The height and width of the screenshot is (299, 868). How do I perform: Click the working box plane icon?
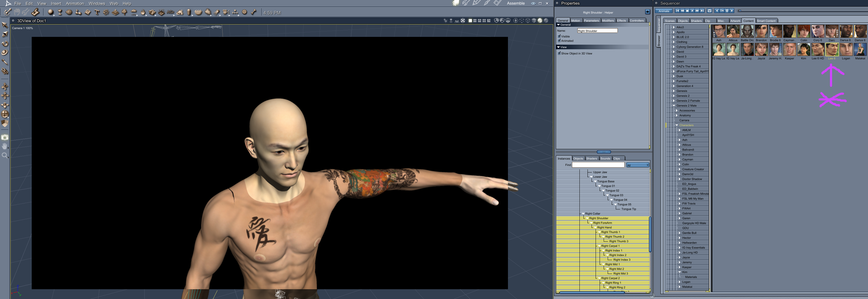[5, 124]
